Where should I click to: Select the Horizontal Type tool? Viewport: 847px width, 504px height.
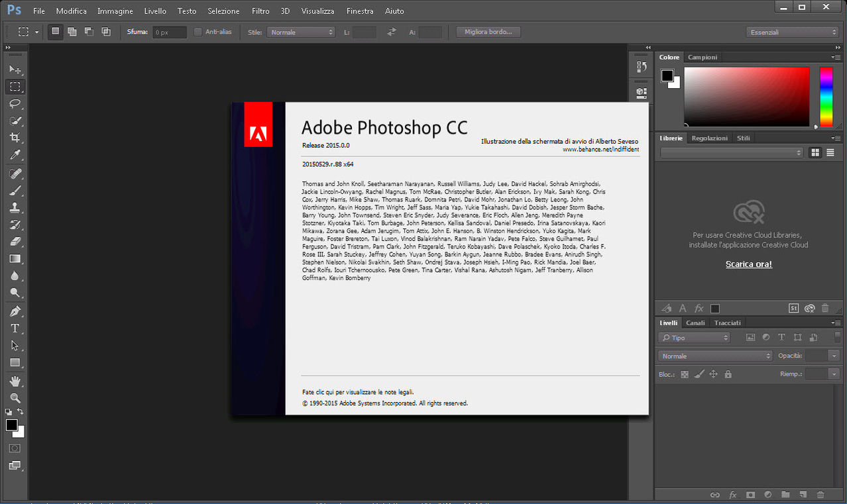[15, 328]
